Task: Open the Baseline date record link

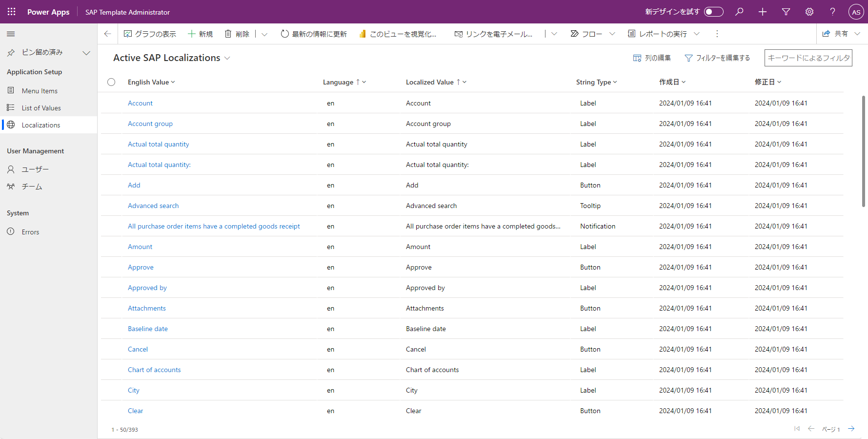Action: (x=148, y=329)
